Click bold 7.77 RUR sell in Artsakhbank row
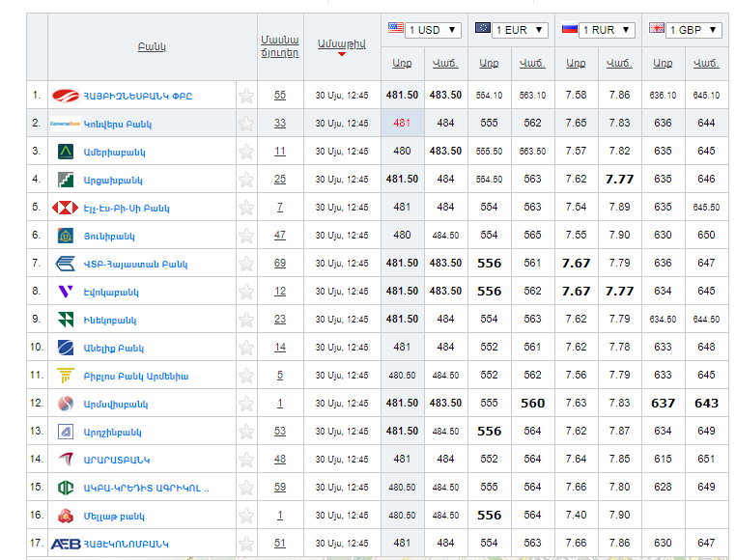The image size is (736, 560). [x=619, y=180]
